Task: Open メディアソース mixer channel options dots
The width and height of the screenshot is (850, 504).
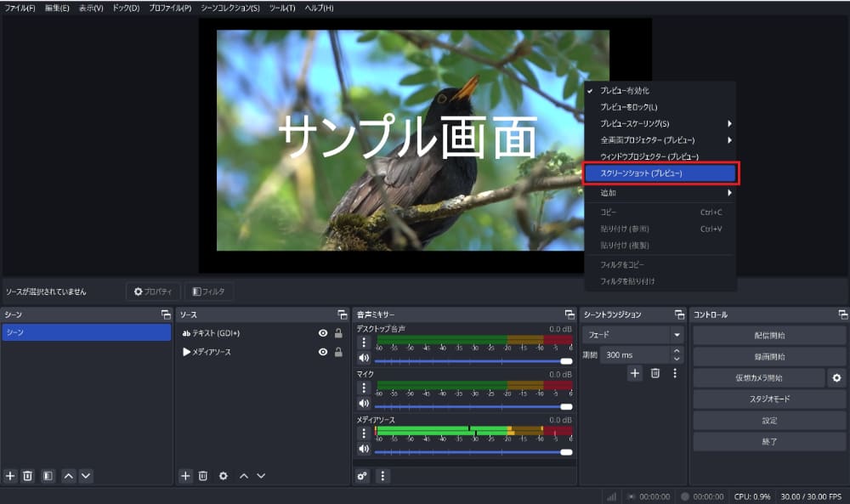Action: click(364, 433)
